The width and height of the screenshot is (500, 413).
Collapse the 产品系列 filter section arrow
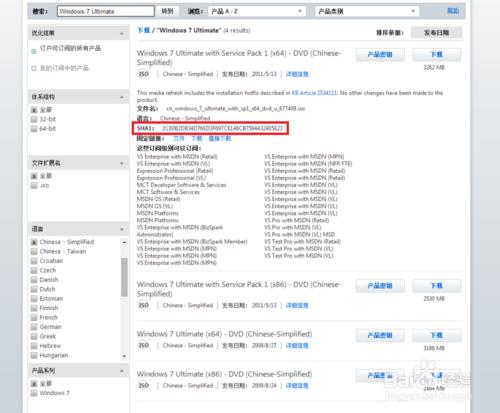pyautogui.click(x=122, y=371)
